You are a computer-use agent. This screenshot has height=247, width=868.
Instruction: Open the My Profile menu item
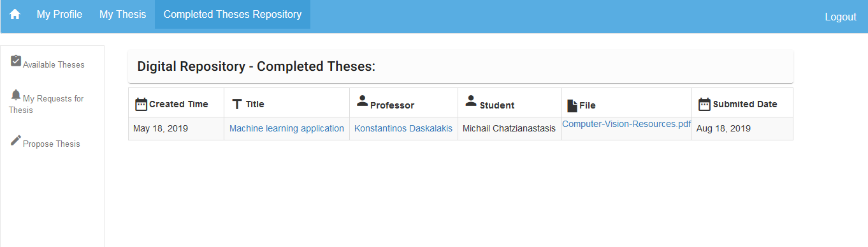pyautogui.click(x=59, y=15)
